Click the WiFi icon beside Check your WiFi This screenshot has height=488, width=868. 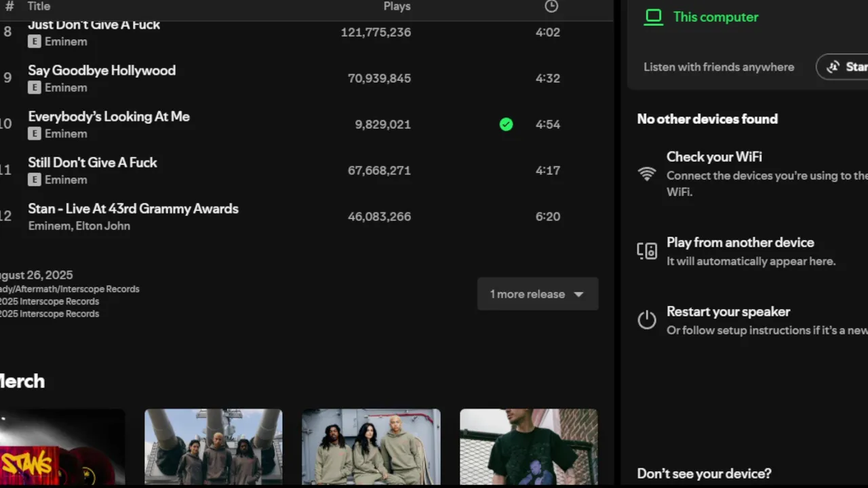[x=647, y=174]
